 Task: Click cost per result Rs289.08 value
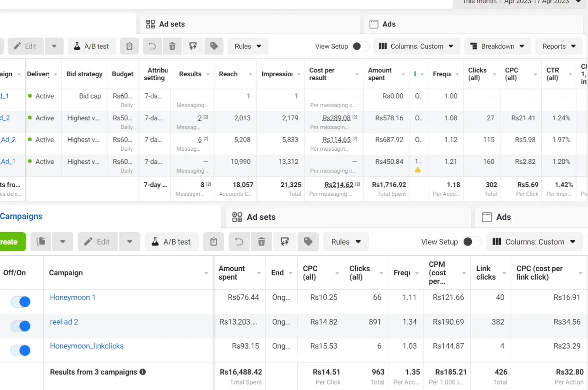336,118
